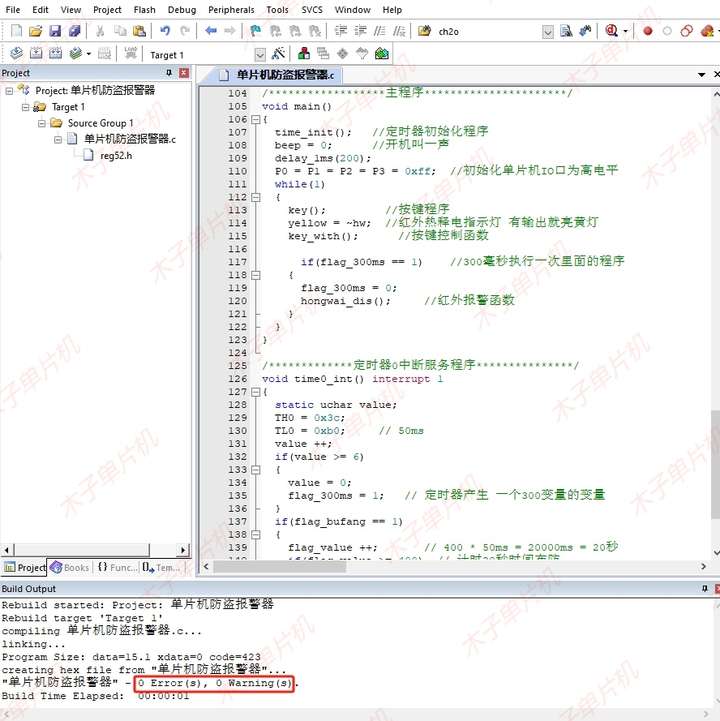The width and height of the screenshot is (720, 721).
Task: Click the editor vertical scrollbar thumb
Action: click(715, 465)
